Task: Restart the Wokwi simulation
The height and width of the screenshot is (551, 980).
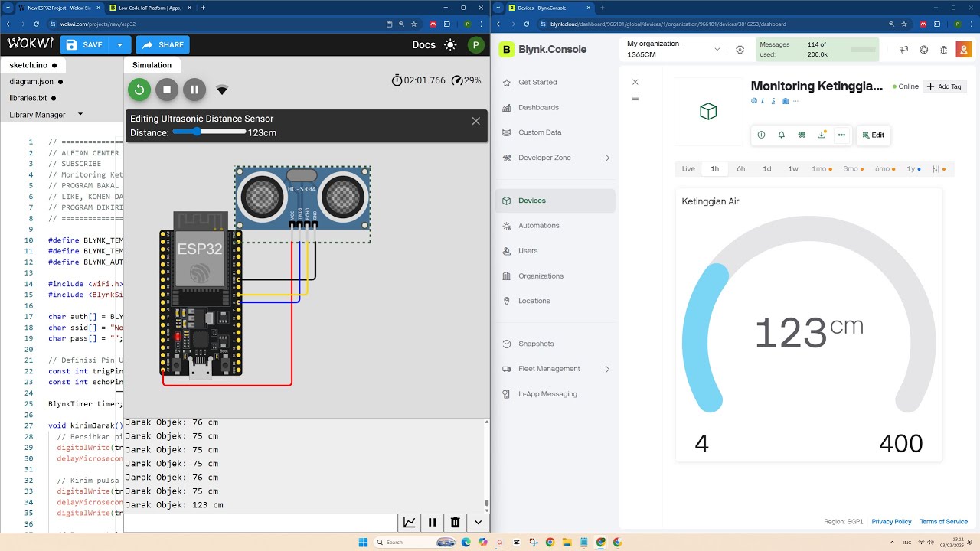Action: [139, 90]
